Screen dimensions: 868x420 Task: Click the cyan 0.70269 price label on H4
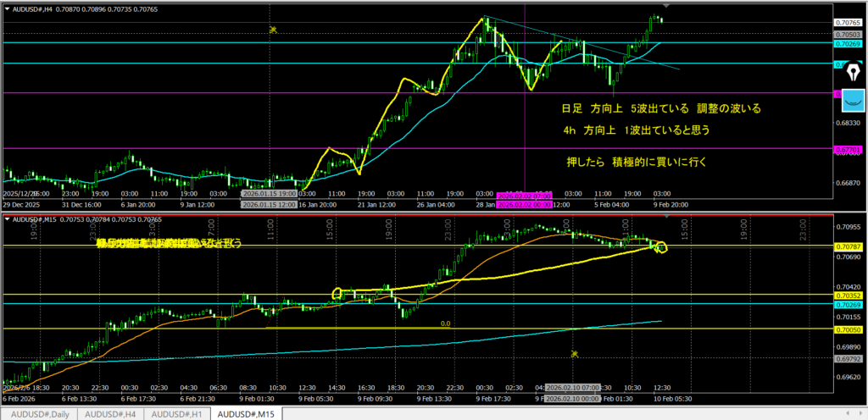point(847,42)
